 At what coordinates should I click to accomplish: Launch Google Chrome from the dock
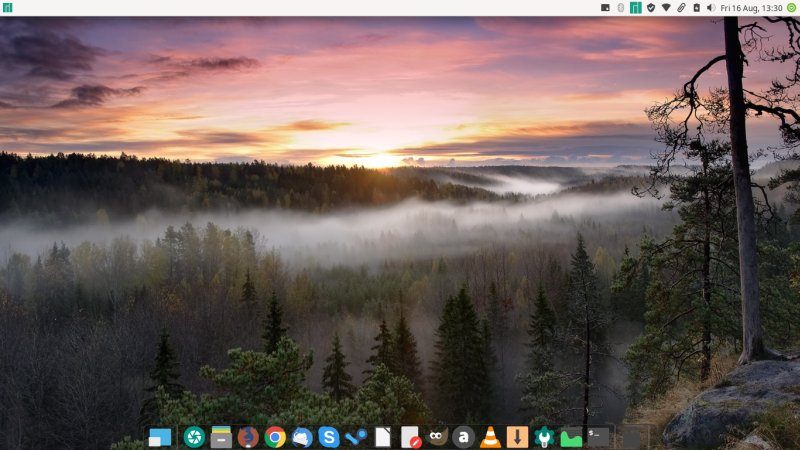(x=275, y=437)
